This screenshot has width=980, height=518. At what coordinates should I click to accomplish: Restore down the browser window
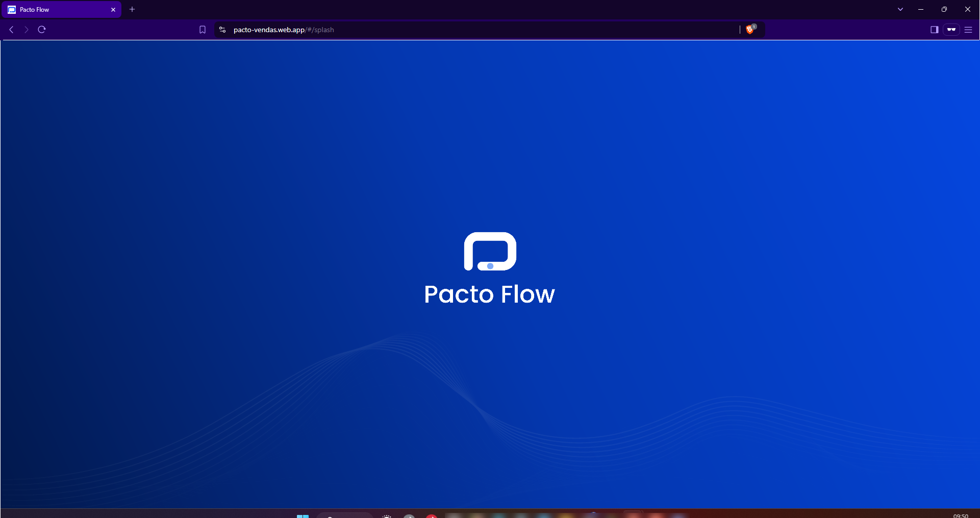click(x=944, y=9)
